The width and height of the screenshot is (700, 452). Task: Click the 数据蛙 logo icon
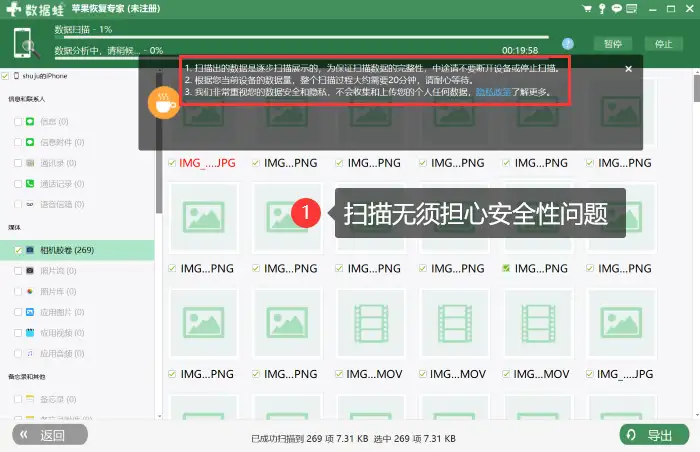pyautogui.click(x=13, y=9)
